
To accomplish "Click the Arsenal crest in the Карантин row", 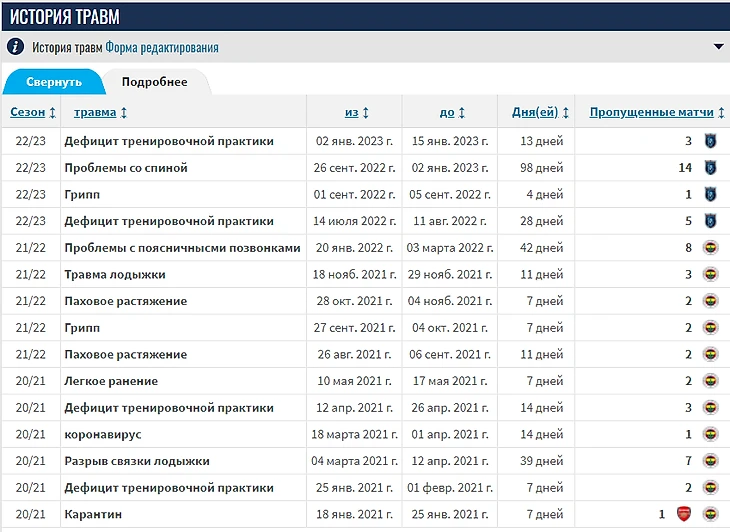I will point(684,514).
